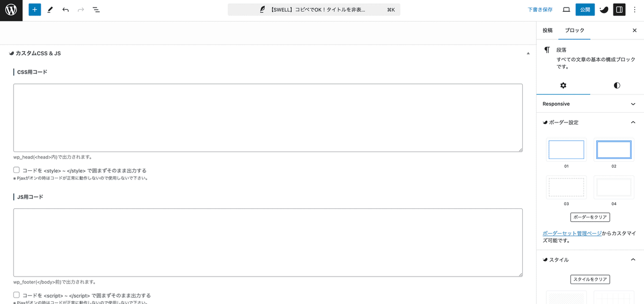644x304 pixels.
Task: Select the pen tools icon
Action: click(x=50, y=10)
